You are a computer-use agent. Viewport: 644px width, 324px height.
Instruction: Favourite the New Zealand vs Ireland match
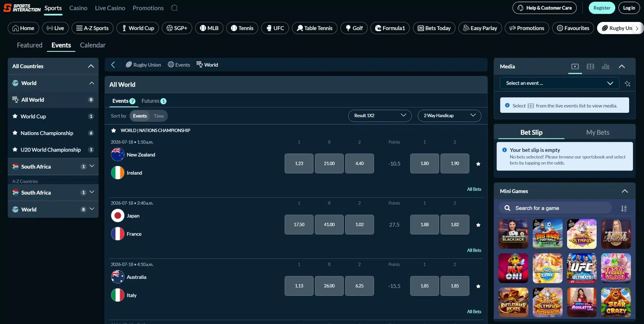click(x=478, y=164)
